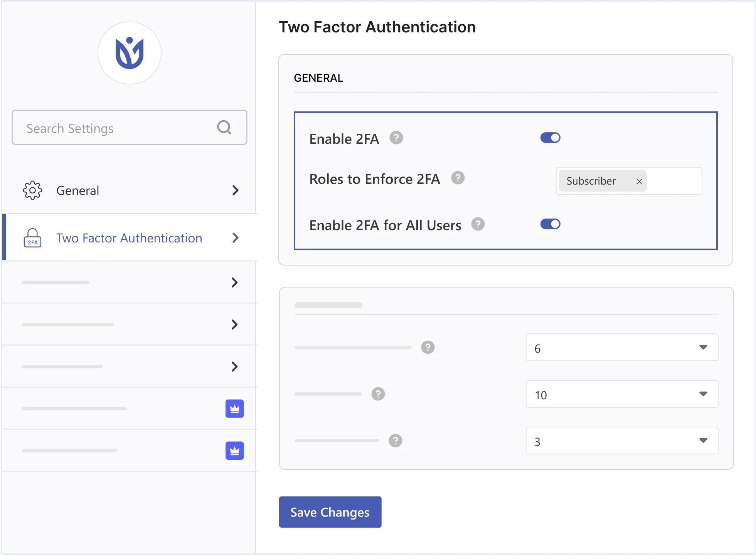
Task: Click the help icon next to Enable 2FA
Action: pos(396,138)
